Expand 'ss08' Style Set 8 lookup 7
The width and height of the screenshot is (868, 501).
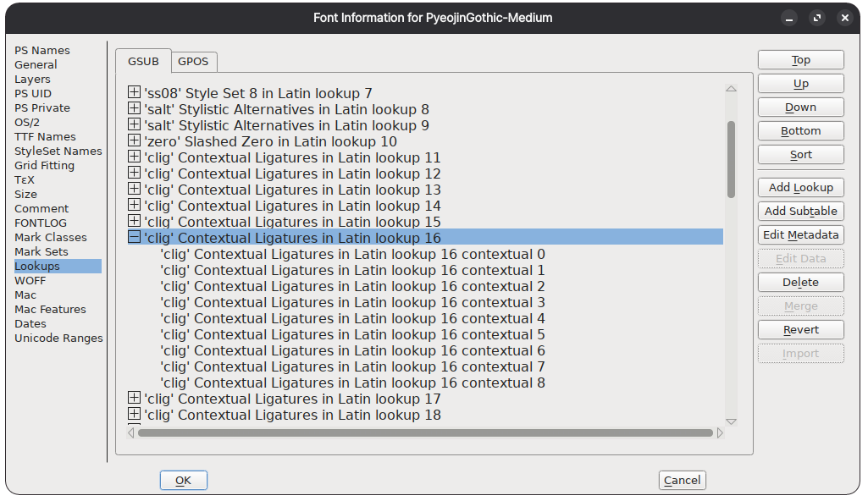(x=134, y=91)
